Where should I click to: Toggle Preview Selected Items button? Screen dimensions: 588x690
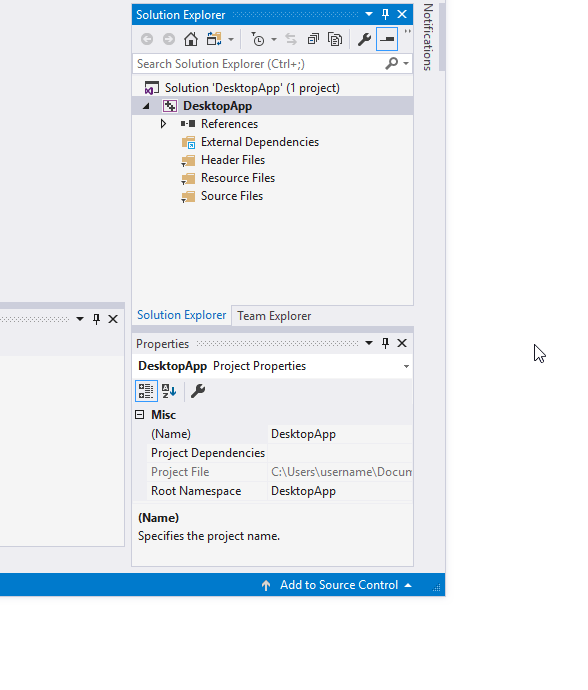coord(387,40)
